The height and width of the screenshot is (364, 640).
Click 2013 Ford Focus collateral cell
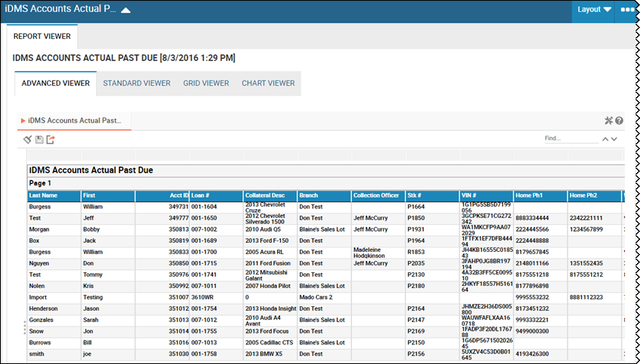[x=270, y=332]
